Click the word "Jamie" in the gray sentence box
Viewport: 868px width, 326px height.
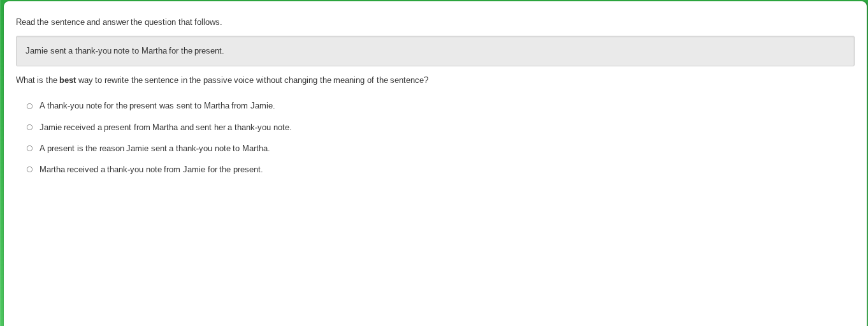tap(36, 51)
